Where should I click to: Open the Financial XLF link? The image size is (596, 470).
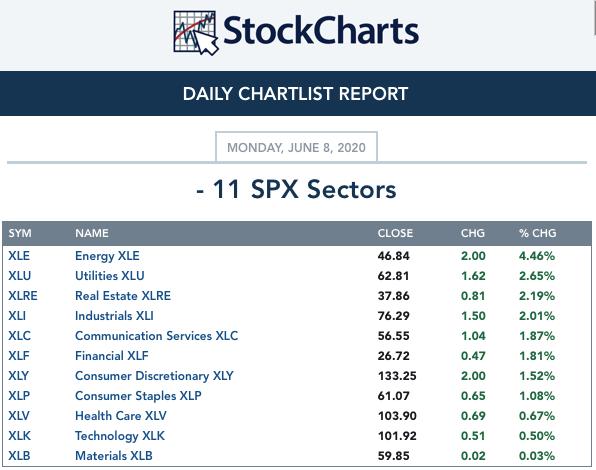(x=112, y=356)
